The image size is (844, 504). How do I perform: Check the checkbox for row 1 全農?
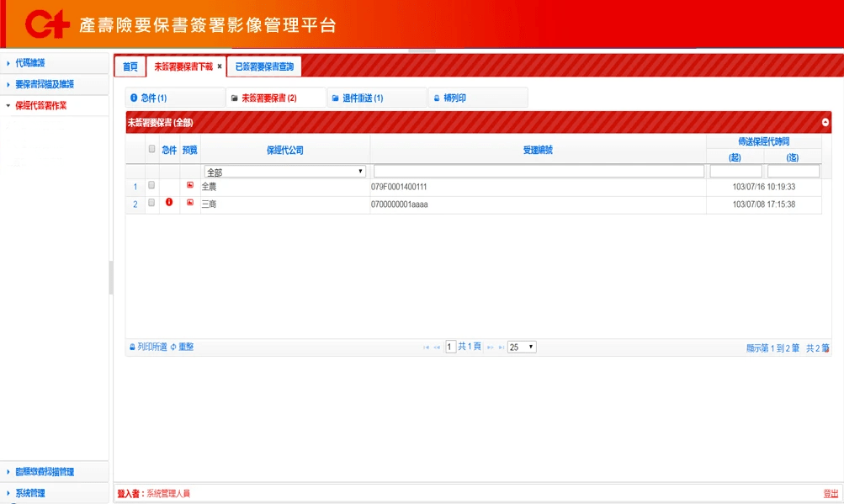pyautogui.click(x=151, y=185)
